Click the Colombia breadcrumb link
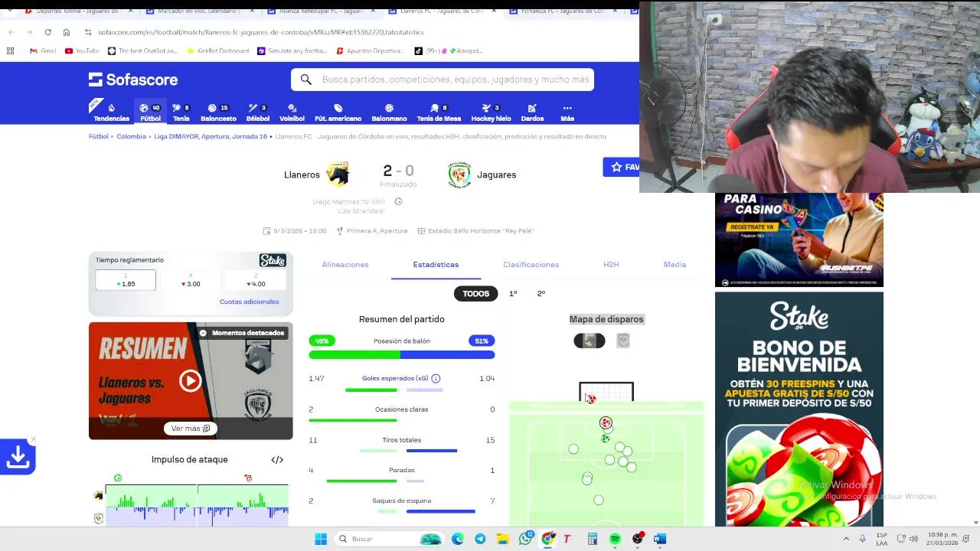 (131, 136)
